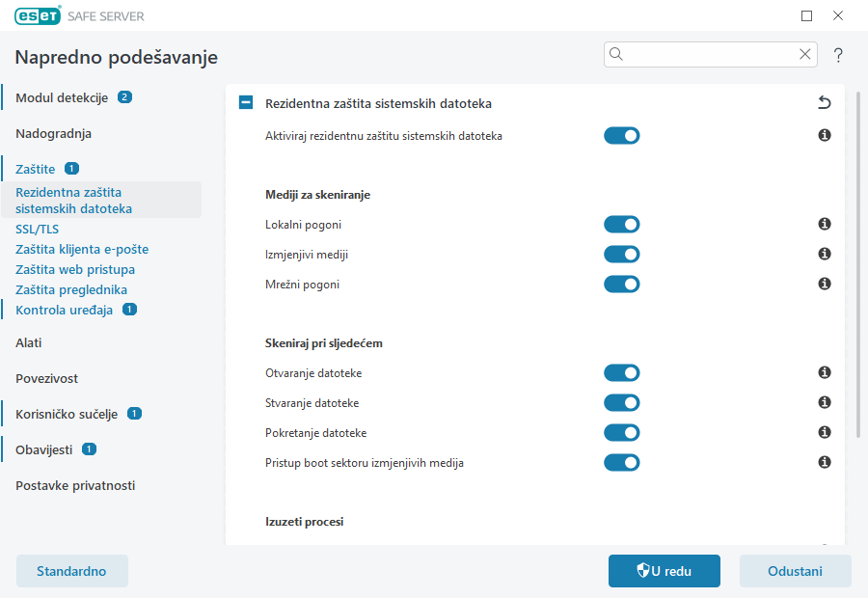868x598 pixels.
Task: Expand the Alati section in the sidebar
Action: point(28,342)
